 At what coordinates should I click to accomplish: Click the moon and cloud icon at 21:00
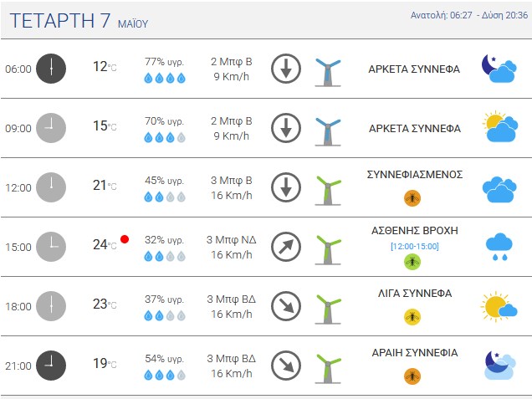point(500,366)
